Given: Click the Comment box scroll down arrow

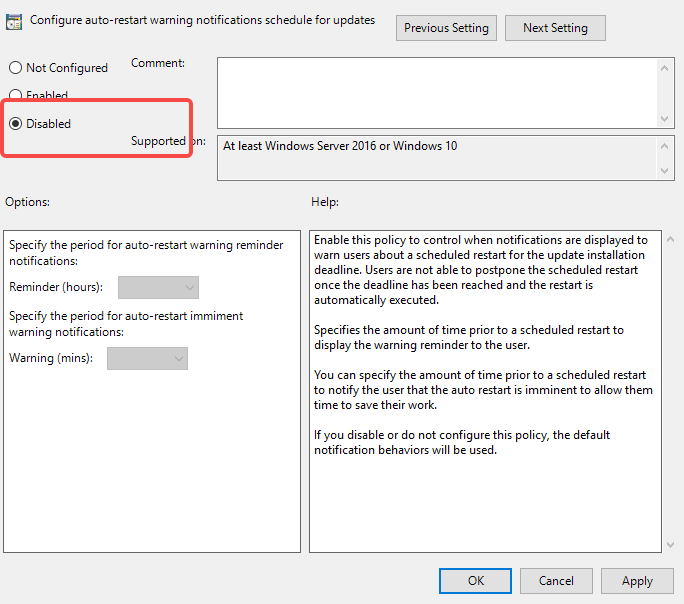Looking at the screenshot, I should tap(664, 119).
